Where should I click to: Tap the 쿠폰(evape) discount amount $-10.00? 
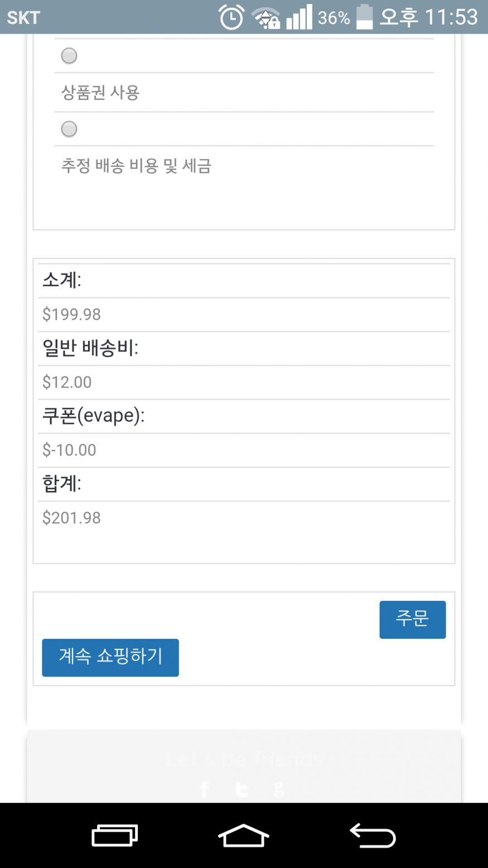(70, 450)
